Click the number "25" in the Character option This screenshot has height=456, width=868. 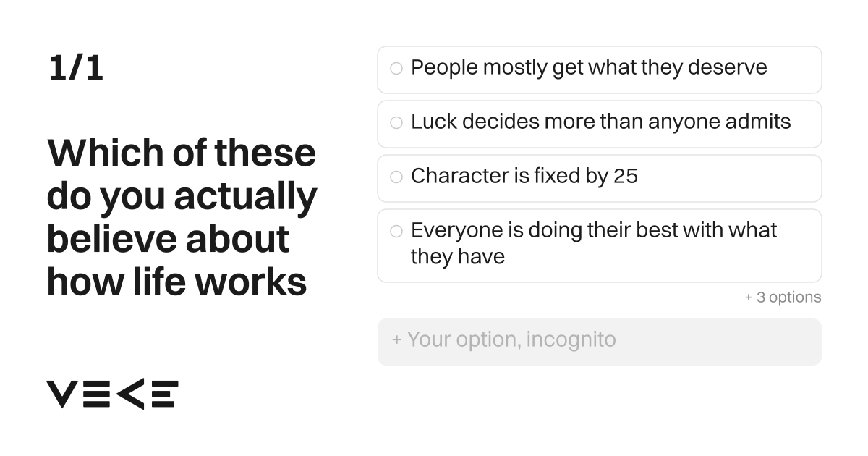pyautogui.click(x=626, y=177)
